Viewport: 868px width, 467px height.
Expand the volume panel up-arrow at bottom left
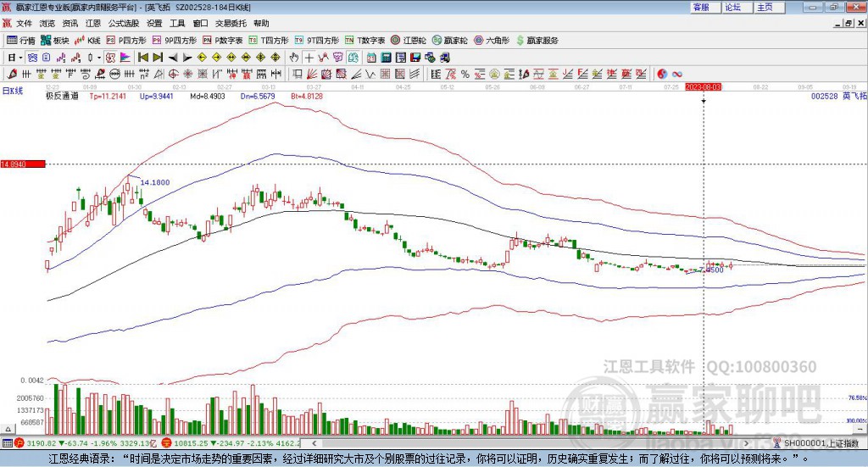(x=8, y=429)
